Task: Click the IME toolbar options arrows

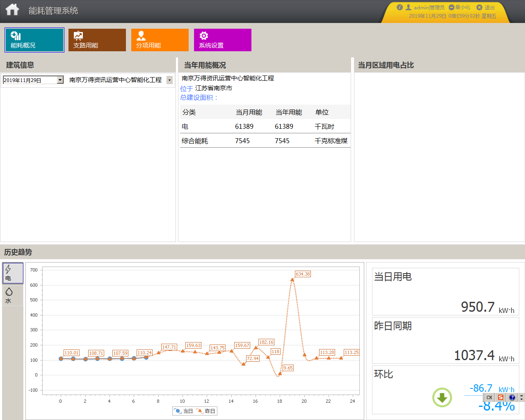Action: click(521, 397)
